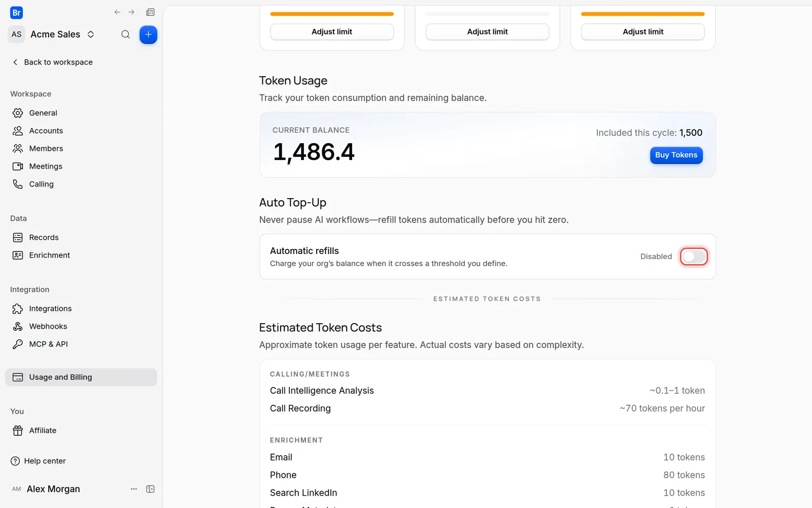Click the Br app logo
This screenshot has width=812, height=508.
pos(16,13)
